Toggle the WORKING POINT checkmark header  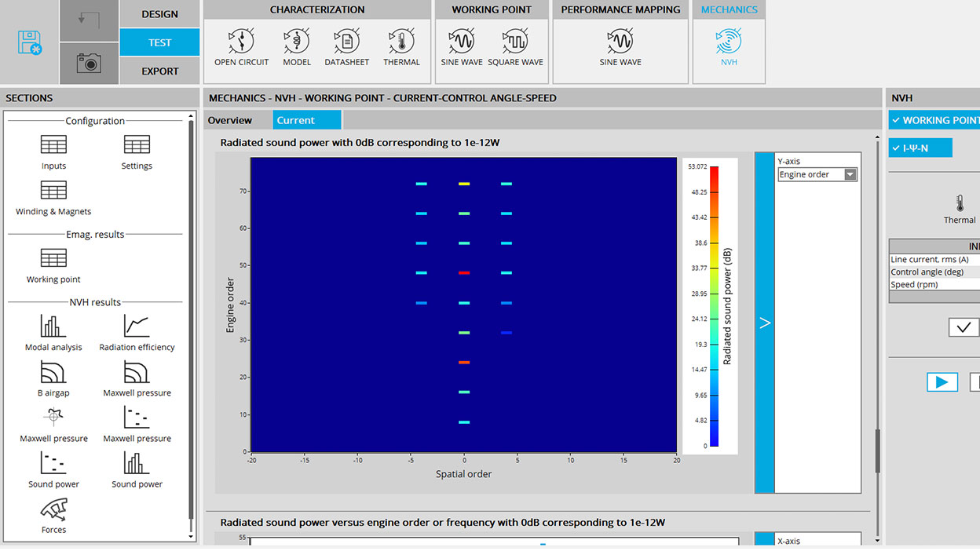click(934, 120)
